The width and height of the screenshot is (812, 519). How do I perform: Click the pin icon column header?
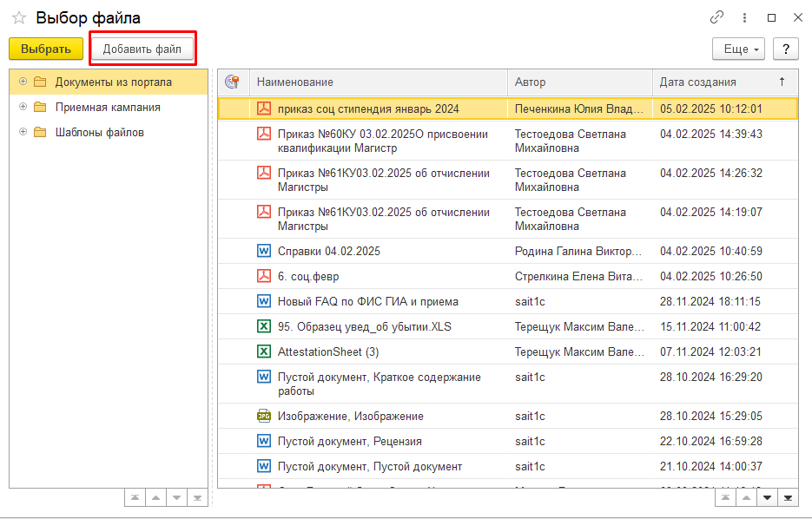click(232, 82)
